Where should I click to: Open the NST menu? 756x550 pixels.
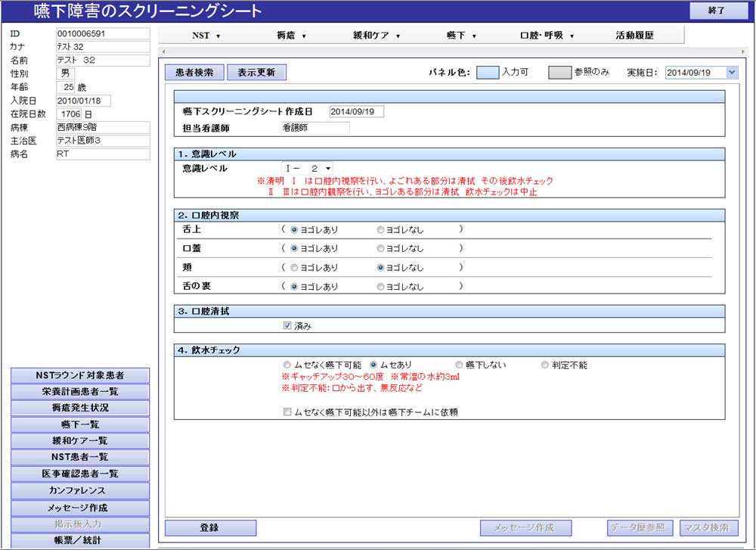coord(206,36)
